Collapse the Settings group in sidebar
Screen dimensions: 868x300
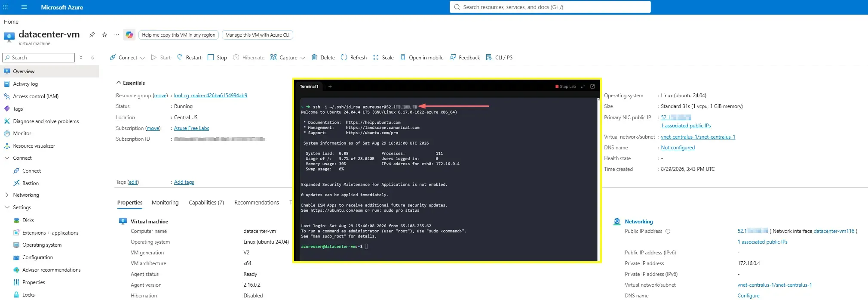pos(7,207)
